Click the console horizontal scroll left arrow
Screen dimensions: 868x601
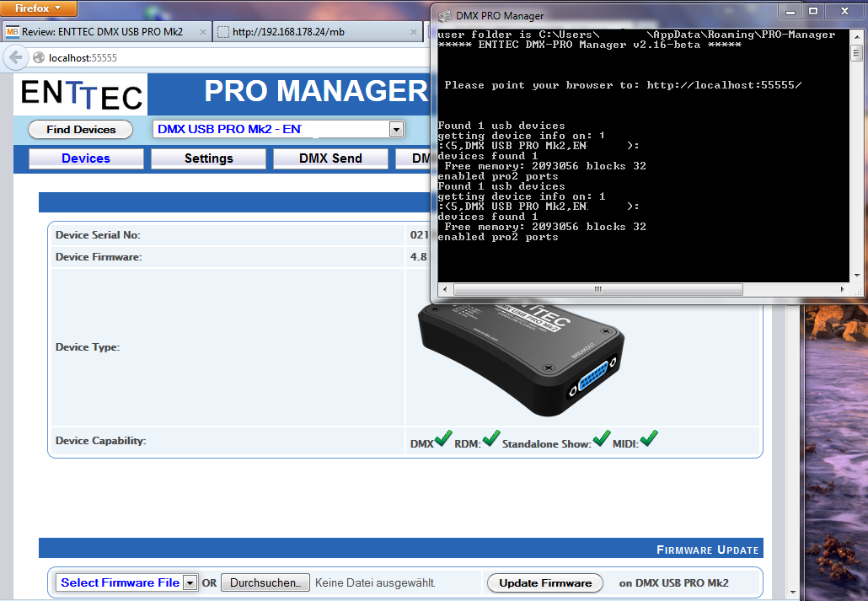(445, 289)
